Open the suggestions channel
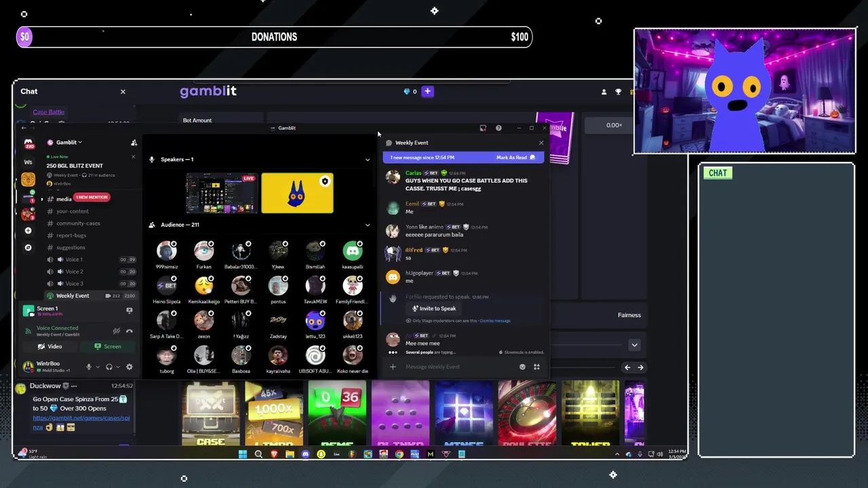 71,247
